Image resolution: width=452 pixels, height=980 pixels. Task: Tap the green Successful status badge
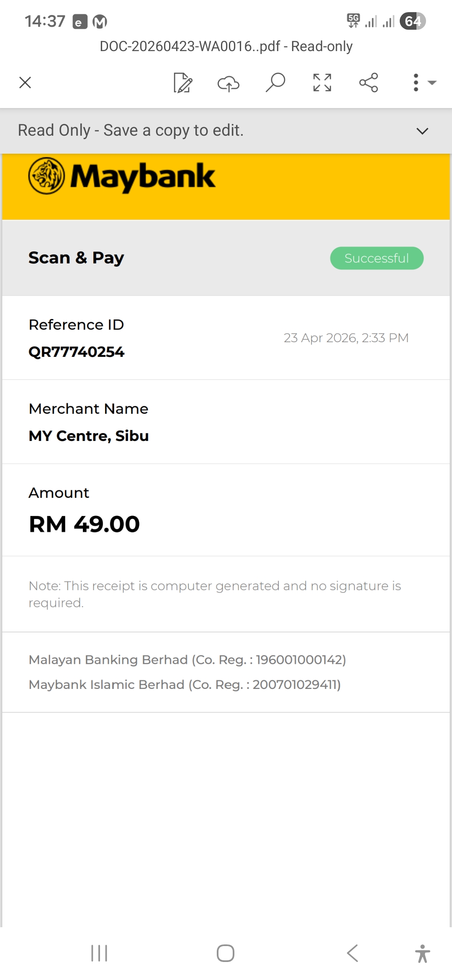pyautogui.click(x=377, y=258)
